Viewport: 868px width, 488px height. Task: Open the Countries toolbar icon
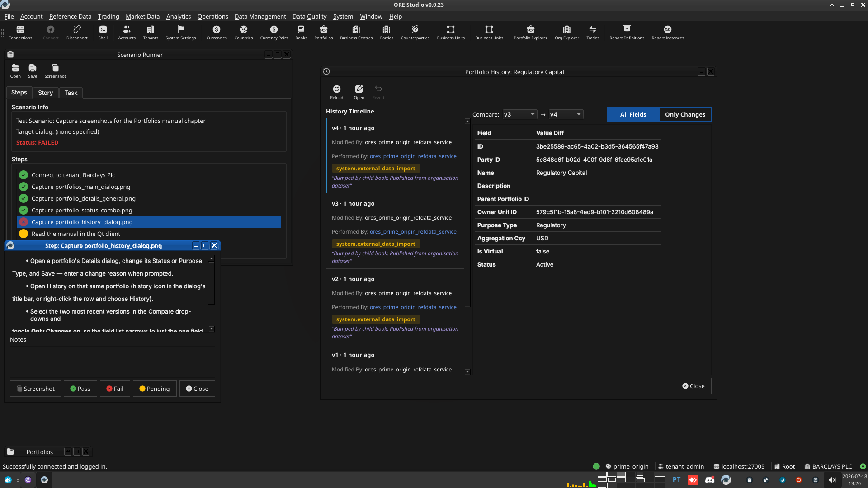243,32
